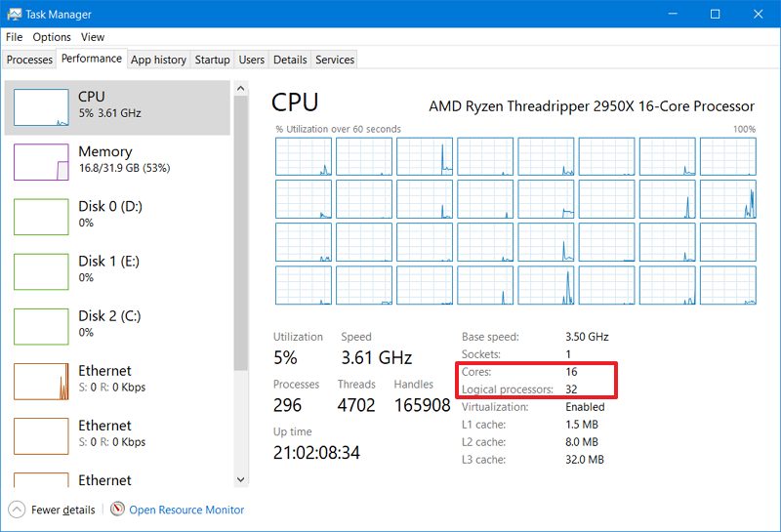
Task: Click the Resource Monitor icon
Action: (117, 510)
